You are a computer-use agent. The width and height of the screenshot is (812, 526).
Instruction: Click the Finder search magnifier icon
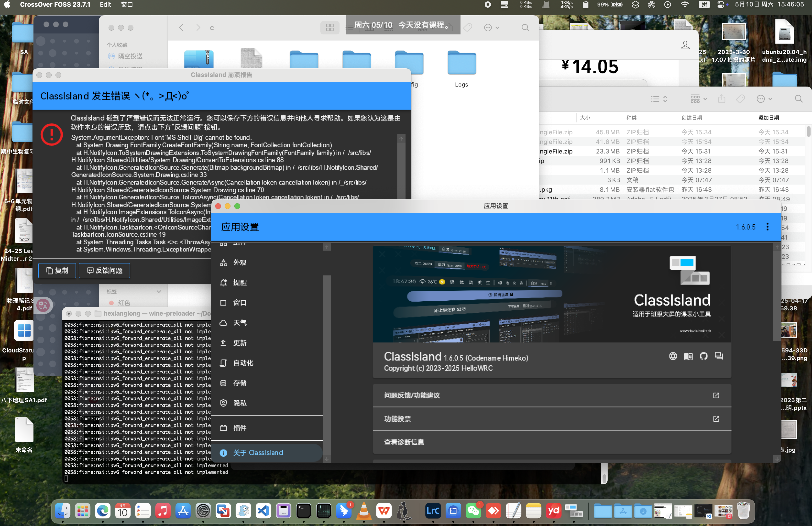point(525,28)
